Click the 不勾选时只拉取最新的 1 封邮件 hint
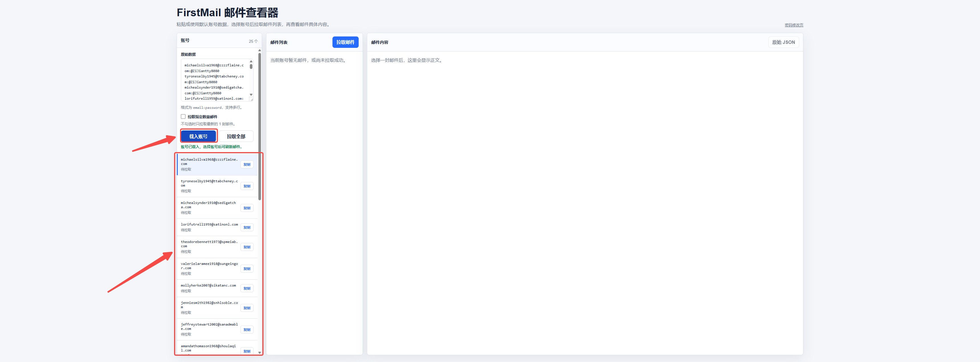The width and height of the screenshot is (980, 362). (209, 124)
